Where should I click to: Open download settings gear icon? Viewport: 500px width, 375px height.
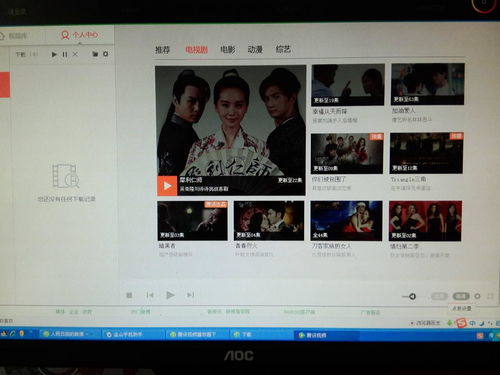pyautogui.click(x=106, y=54)
